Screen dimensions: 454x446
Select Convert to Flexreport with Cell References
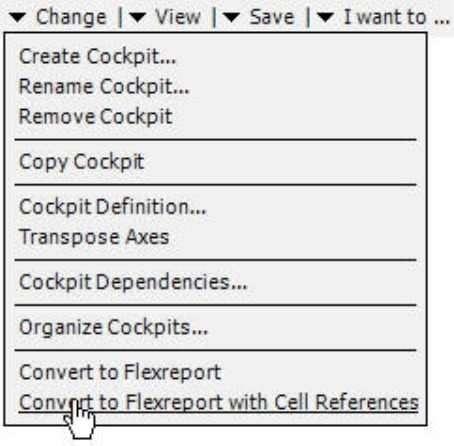(219, 402)
